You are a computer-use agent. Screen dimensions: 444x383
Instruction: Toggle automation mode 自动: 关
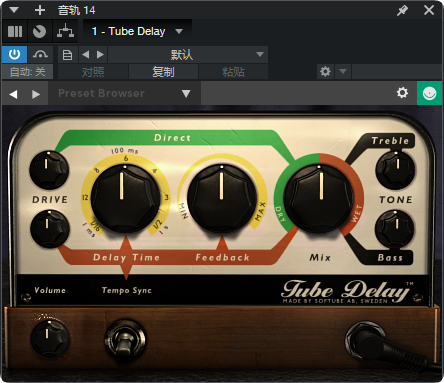click(x=28, y=72)
